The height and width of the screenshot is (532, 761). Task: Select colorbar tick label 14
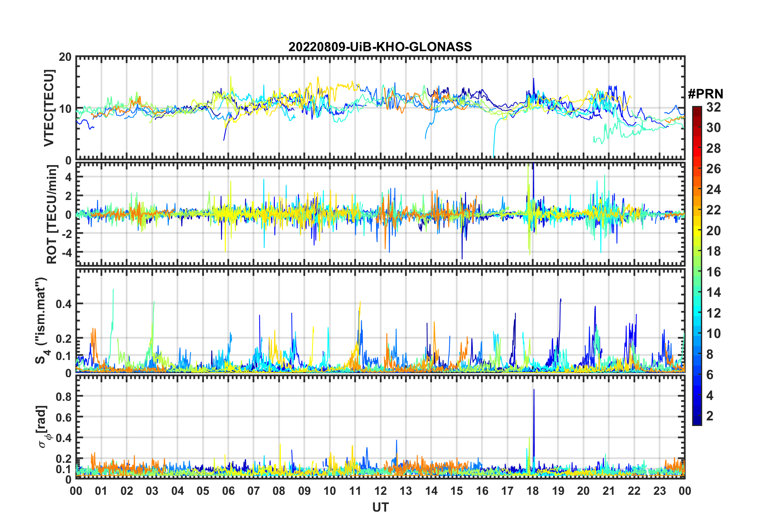[x=713, y=292]
